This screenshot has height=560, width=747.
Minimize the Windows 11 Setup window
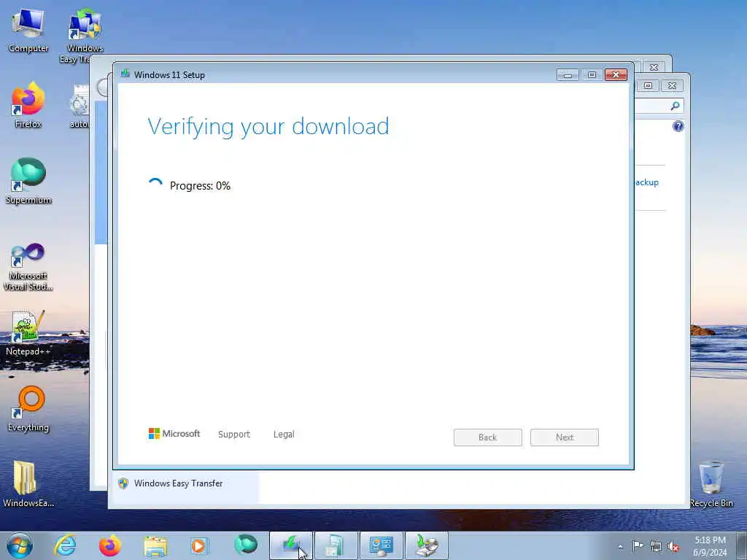click(568, 75)
